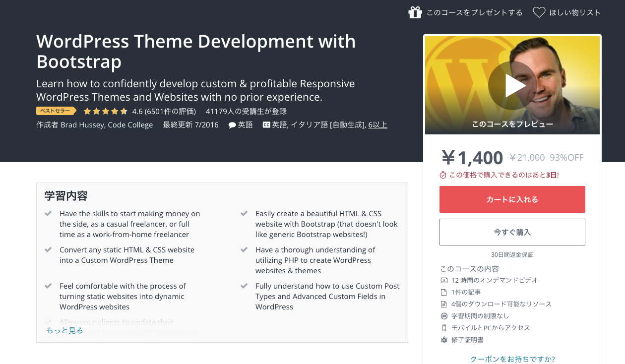Viewport: 625px width, 364px height.
Task: Click checkmark beside 'Convert any static HTML'
Action: click(x=48, y=250)
